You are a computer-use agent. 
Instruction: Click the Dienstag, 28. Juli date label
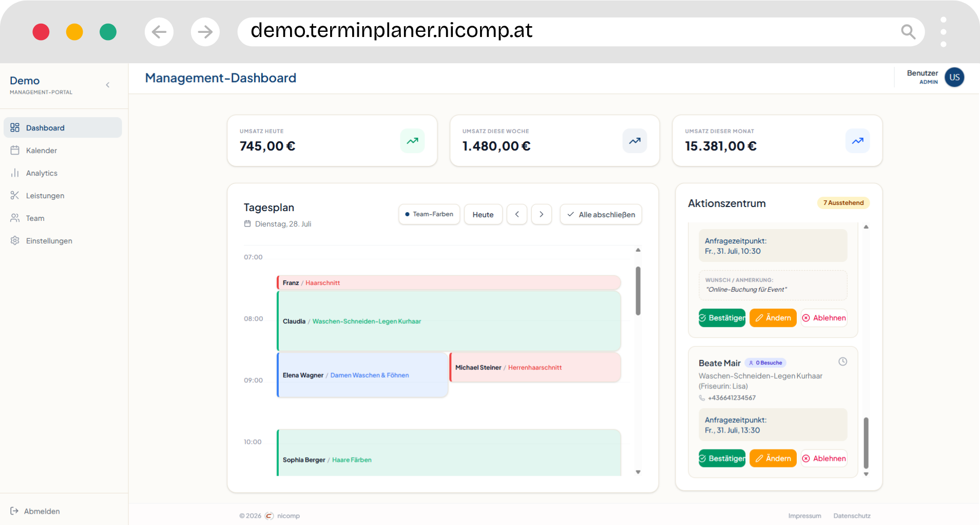[x=283, y=224]
